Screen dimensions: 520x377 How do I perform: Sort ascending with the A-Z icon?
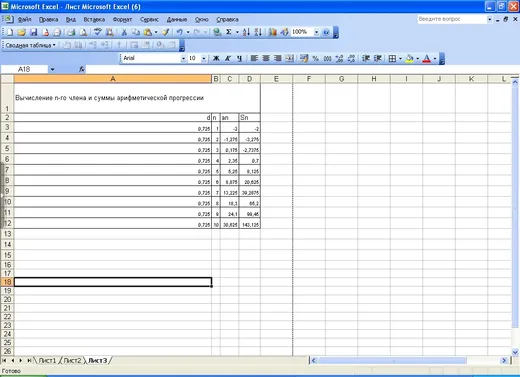pos(246,32)
